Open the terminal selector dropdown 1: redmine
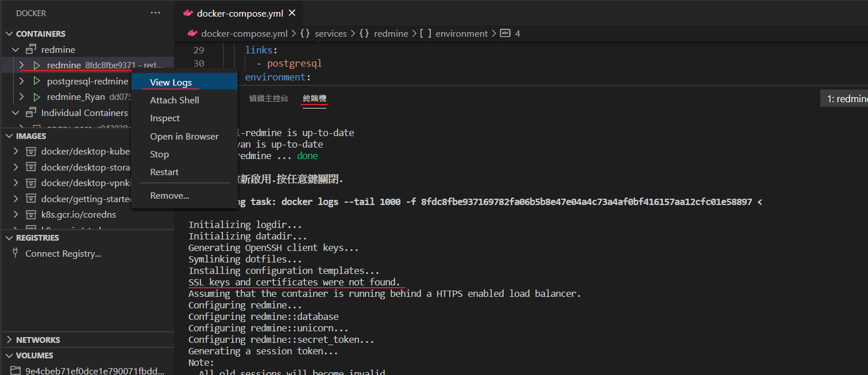 (844, 99)
